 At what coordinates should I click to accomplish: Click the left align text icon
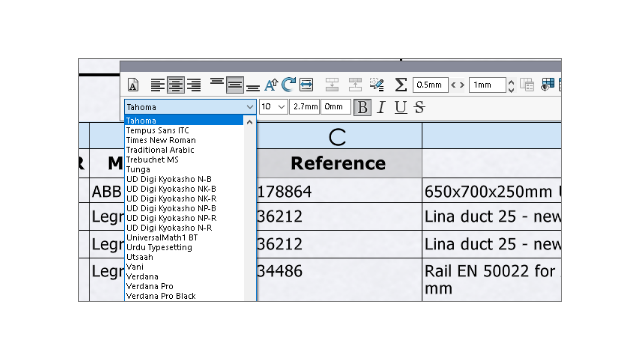pyautogui.click(x=158, y=85)
